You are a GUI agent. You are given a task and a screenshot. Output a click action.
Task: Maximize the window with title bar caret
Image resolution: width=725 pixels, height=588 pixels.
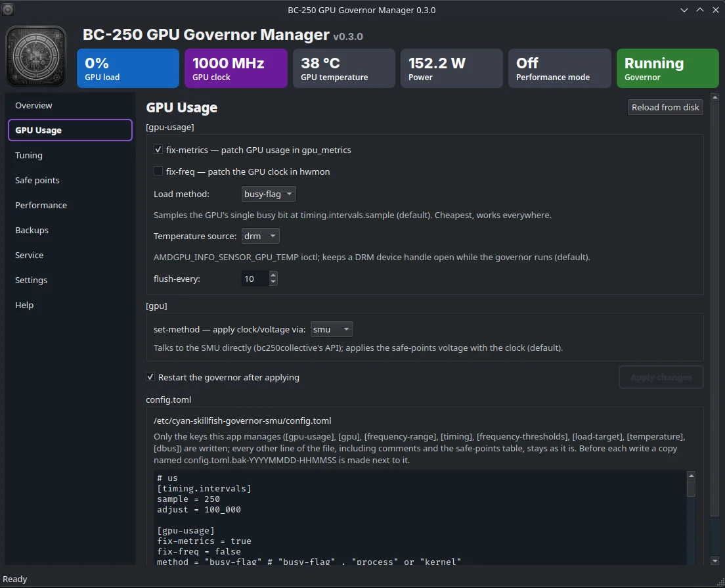[x=700, y=10]
